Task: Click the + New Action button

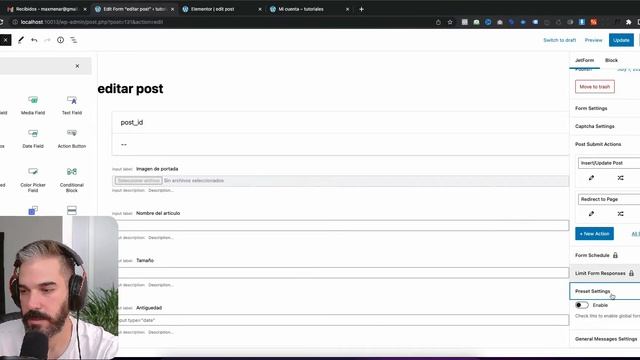Action: click(594, 234)
